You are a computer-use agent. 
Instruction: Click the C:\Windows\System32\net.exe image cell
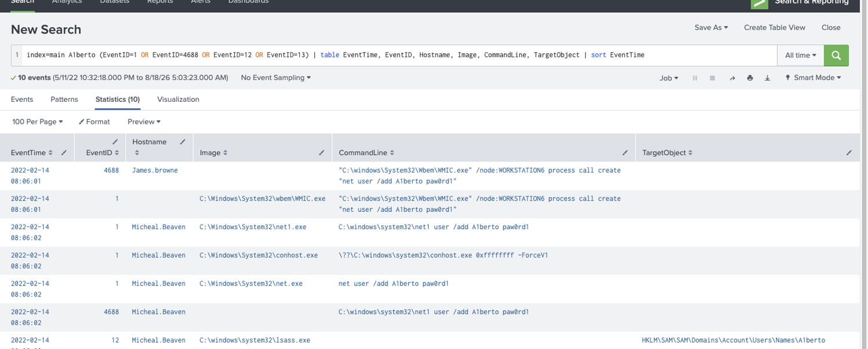251,284
